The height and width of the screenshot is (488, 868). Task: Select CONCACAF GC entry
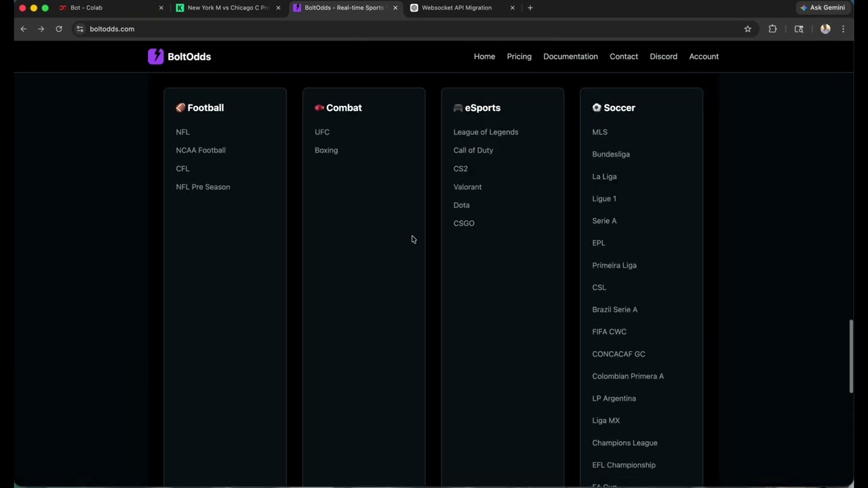618,354
